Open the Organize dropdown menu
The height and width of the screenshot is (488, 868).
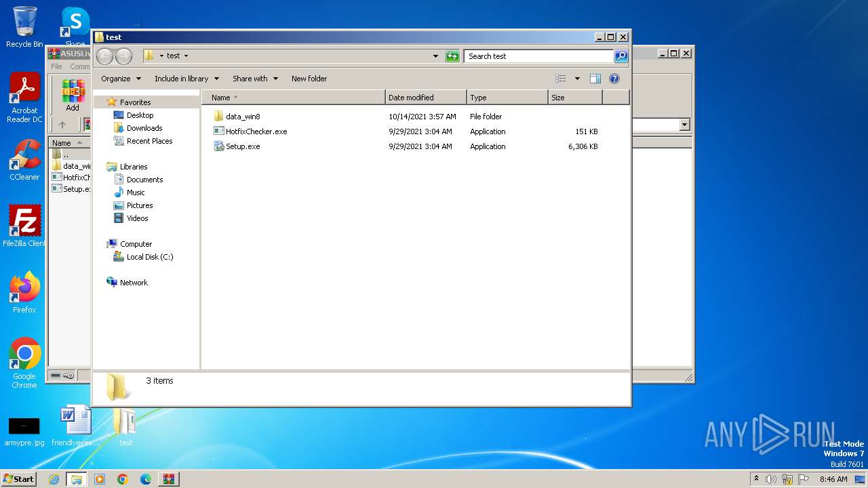tap(121, 79)
